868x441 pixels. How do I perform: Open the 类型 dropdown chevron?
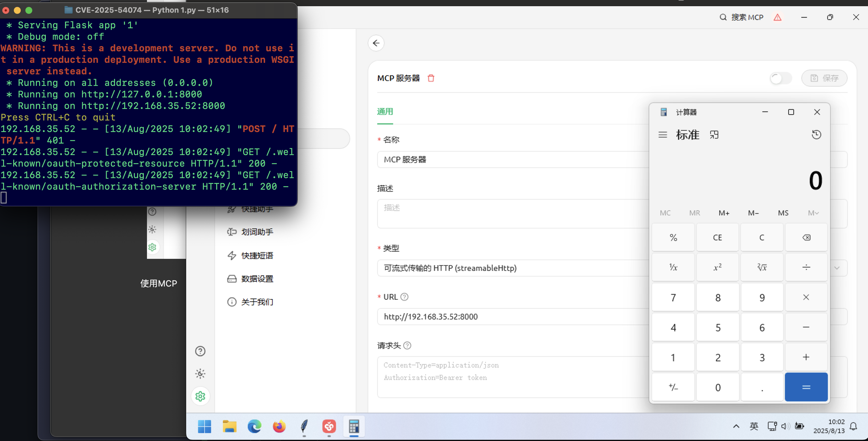pyautogui.click(x=837, y=268)
